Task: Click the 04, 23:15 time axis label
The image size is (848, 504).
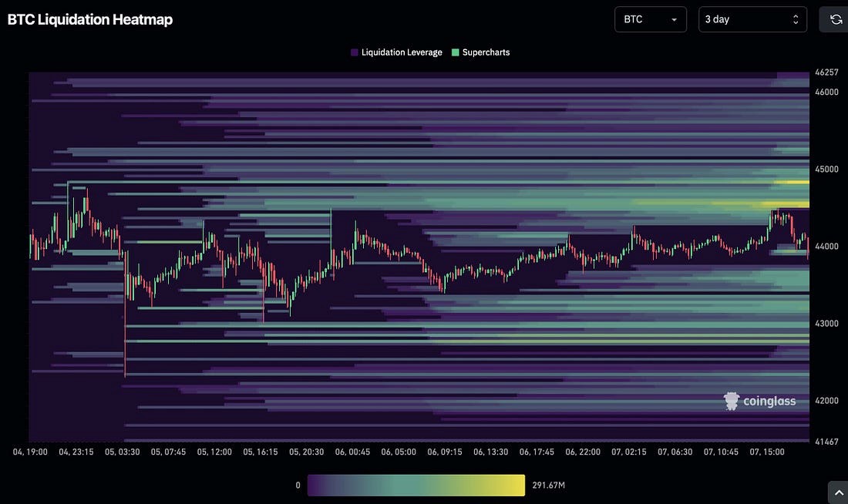Action: [x=76, y=452]
